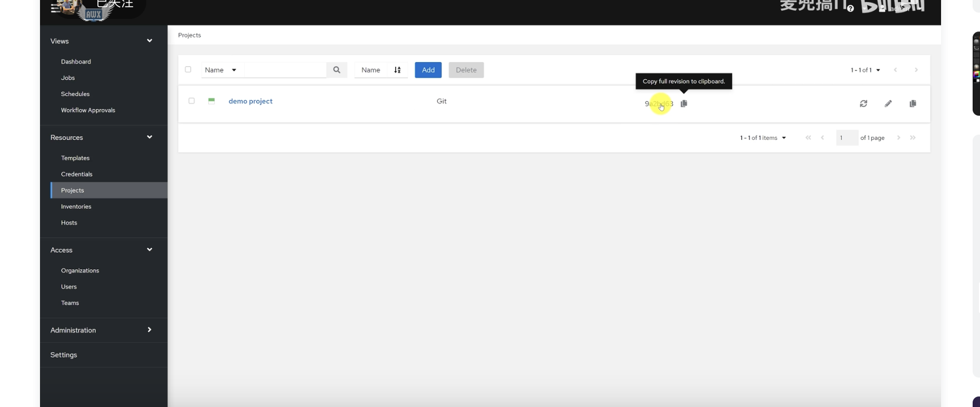Click the Add button

coord(428,70)
